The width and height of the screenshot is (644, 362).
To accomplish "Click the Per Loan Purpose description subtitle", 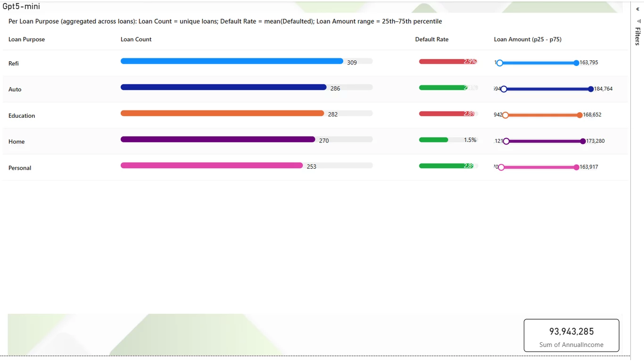I will pyautogui.click(x=225, y=21).
